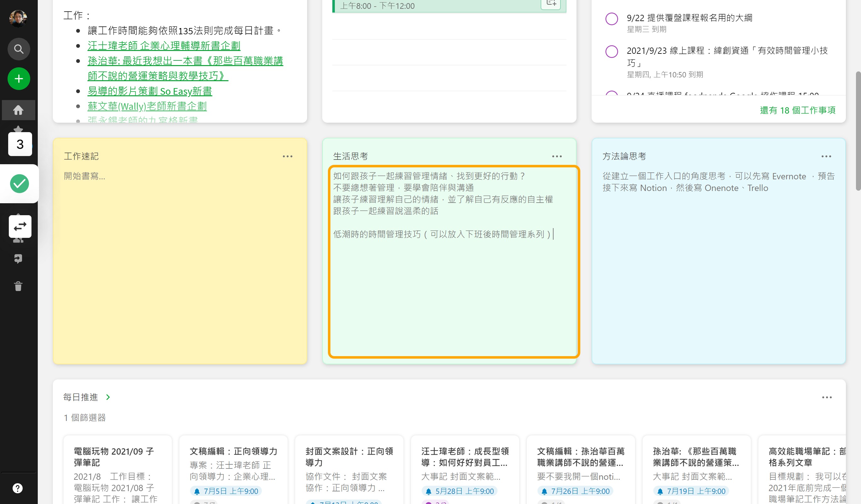861x504 pixels.
Task: Open the calendar event 上午8:00 - 下午12:00
Action: coord(449,6)
